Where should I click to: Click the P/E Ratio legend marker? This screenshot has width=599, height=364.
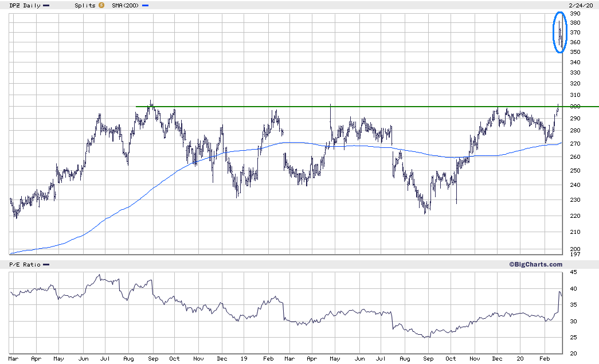pyautogui.click(x=46, y=265)
